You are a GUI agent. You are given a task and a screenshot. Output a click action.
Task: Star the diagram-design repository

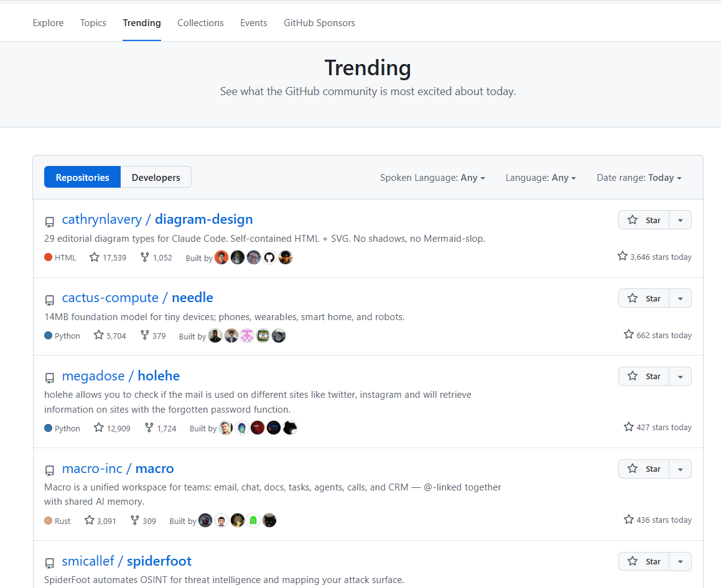[644, 220]
